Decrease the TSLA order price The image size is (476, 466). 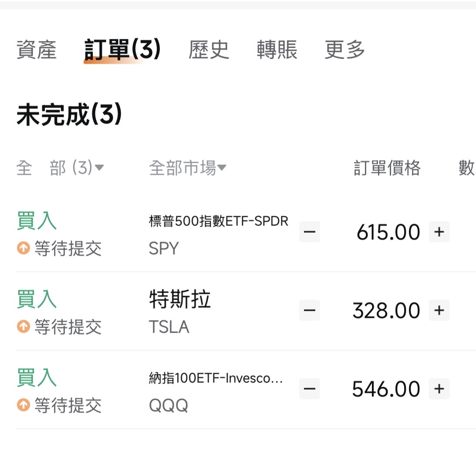310,310
